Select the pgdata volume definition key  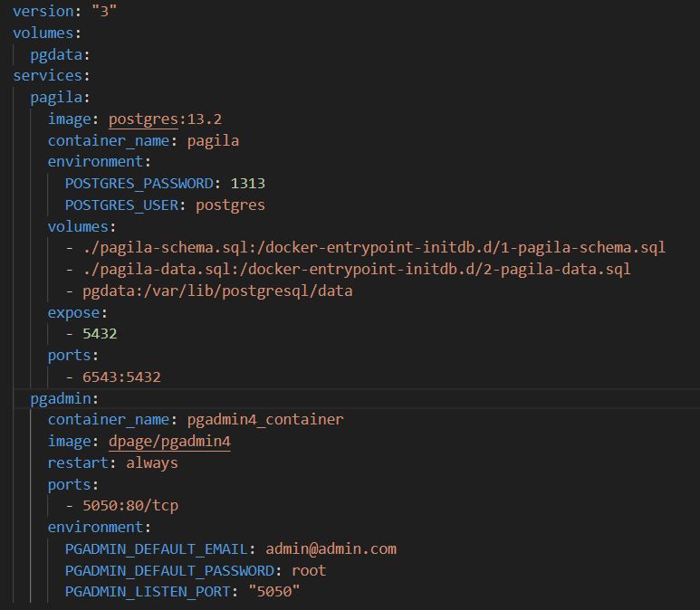click(56, 55)
